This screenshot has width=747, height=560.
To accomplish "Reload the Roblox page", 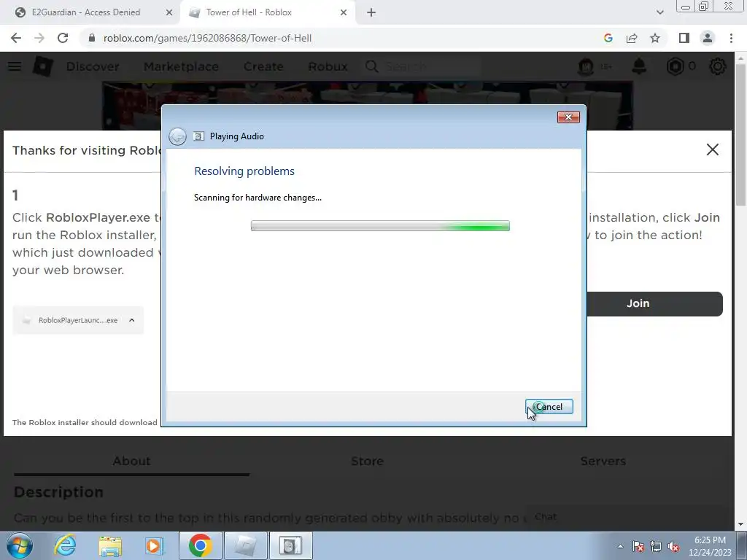I will (x=63, y=38).
